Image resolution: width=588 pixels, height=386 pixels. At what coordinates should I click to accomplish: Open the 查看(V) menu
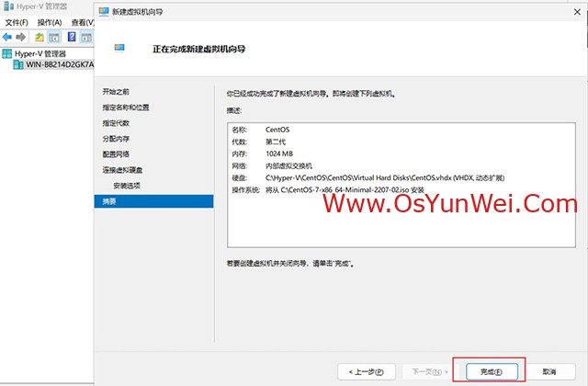[x=83, y=22]
